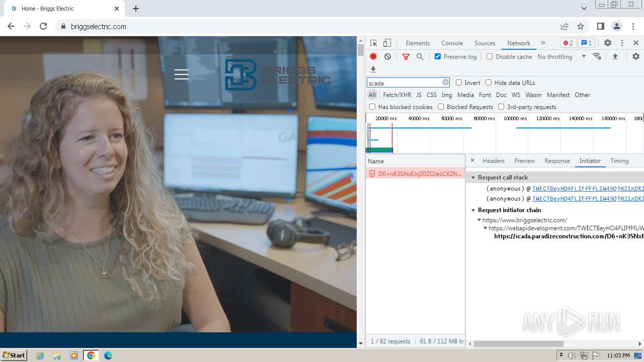Toggle the browser side panel icon

601,26
